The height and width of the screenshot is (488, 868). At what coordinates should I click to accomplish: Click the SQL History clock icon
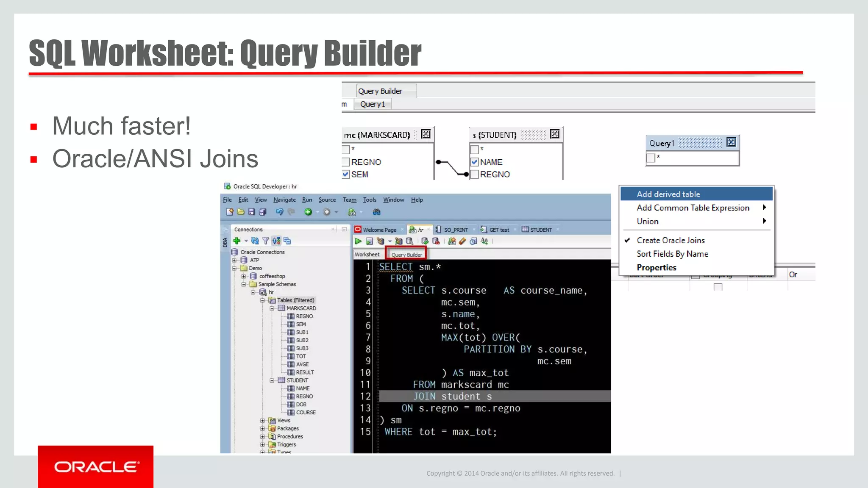point(473,241)
